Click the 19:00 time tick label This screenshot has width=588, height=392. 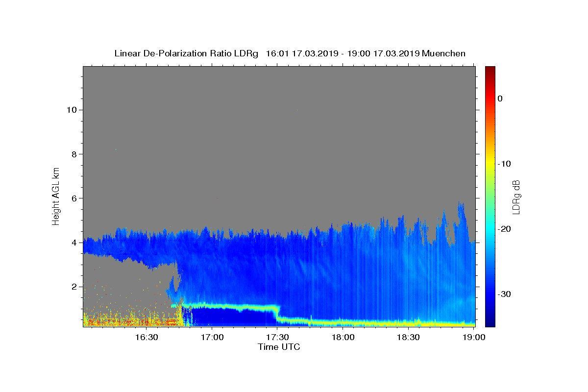473,337
